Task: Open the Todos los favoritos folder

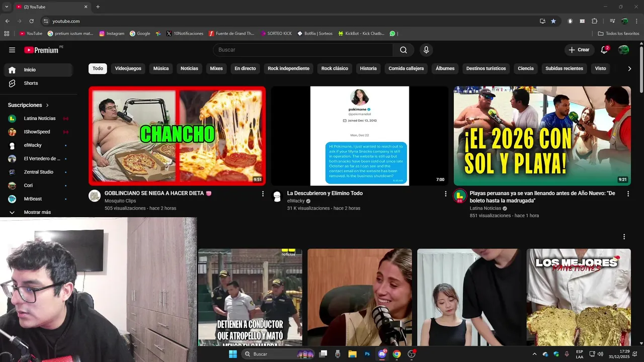Action: coord(618,34)
